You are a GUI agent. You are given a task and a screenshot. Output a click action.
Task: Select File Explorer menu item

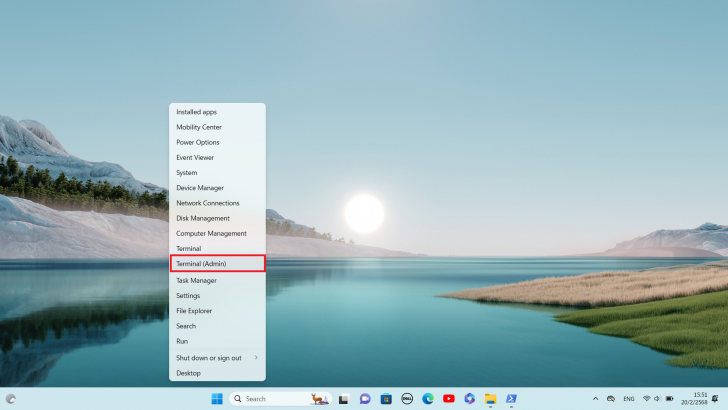(217, 311)
